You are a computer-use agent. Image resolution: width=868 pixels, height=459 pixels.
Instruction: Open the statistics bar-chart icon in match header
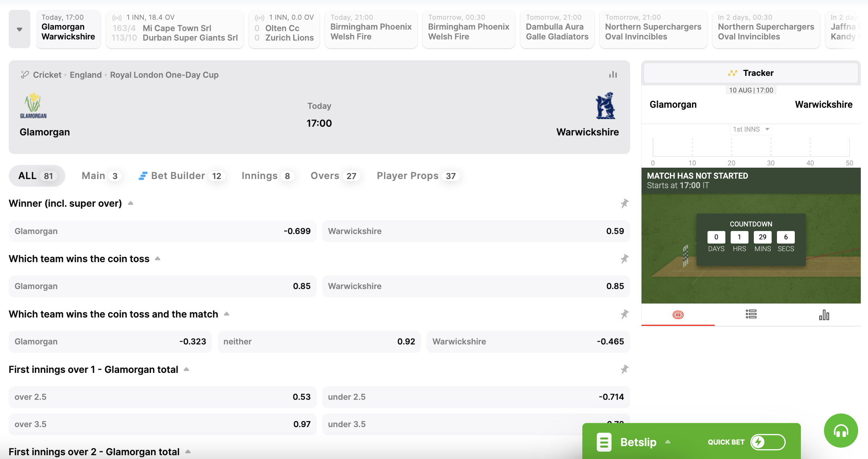click(x=613, y=75)
